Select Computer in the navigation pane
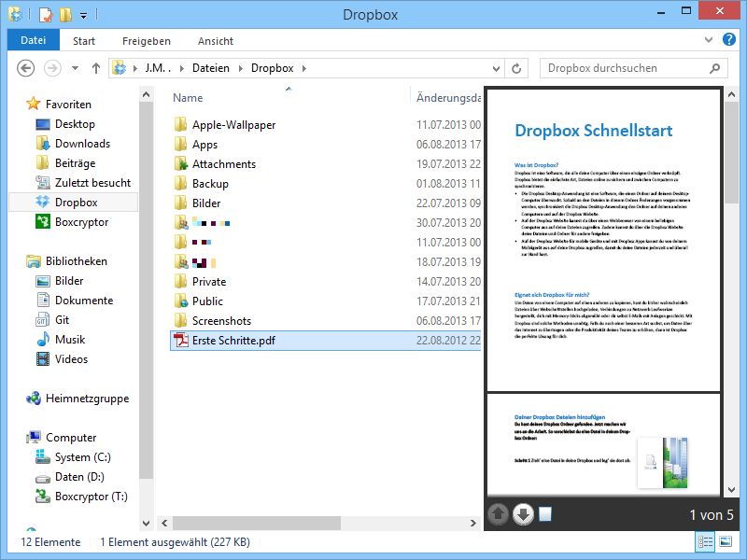This screenshot has height=560, width=747. point(71,437)
